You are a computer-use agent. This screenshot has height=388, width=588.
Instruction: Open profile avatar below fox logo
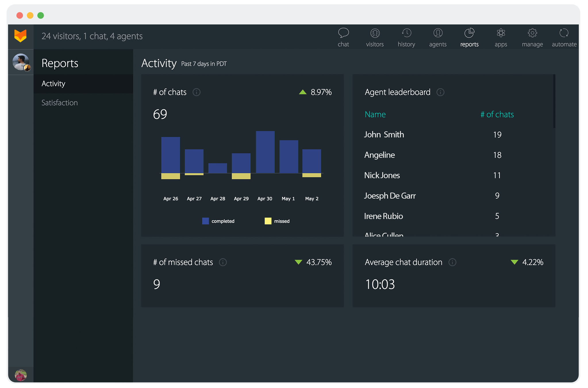click(x=21, y=62)
